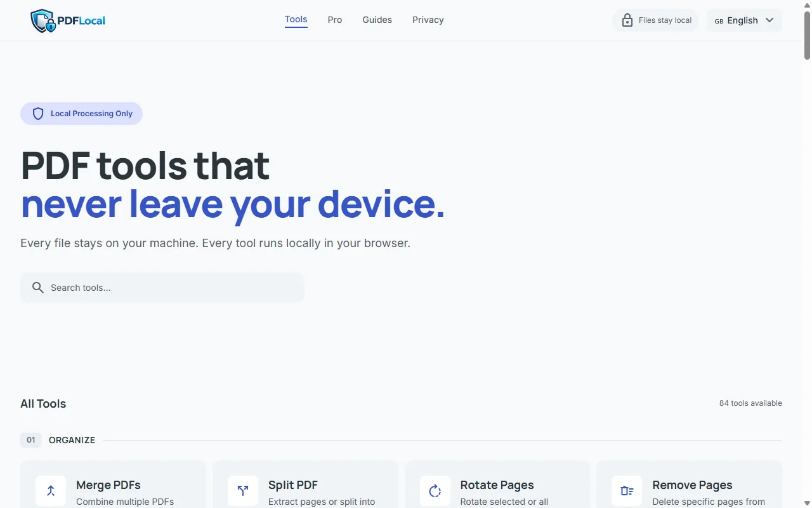Click the PDFLocal shield logo
Image resolution: width=812 pixels, height=508 pixels.
click(43, 20)
